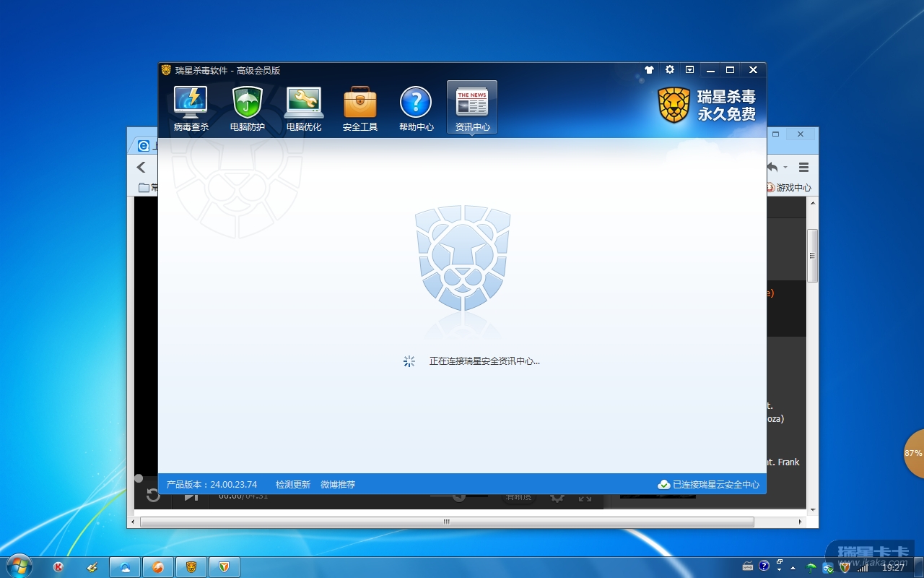
Task: Click 检测更新 to check for updates
Action: click(x=293, y=485)
